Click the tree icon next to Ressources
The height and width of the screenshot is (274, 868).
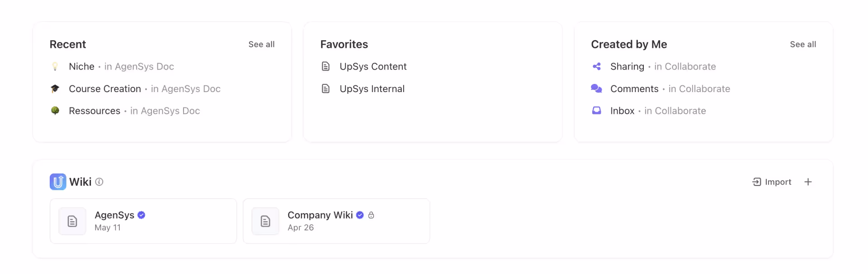coord(55,111)
